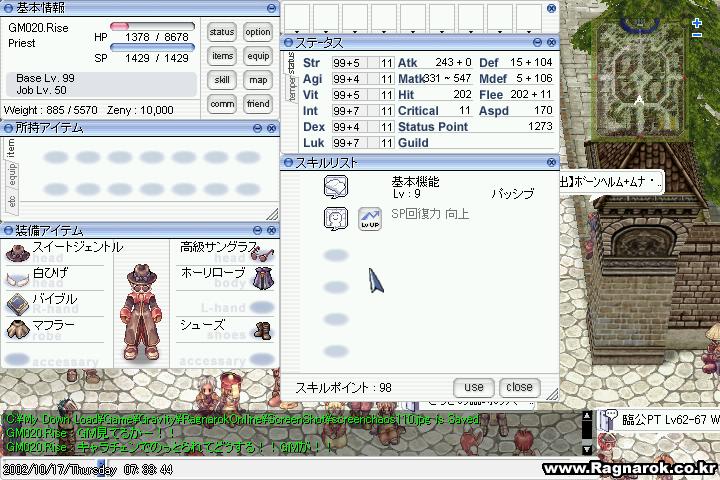This screenshot has height=480, width=720.
Task: Click the character preview in equipment window
Action: tap(141, 311)
